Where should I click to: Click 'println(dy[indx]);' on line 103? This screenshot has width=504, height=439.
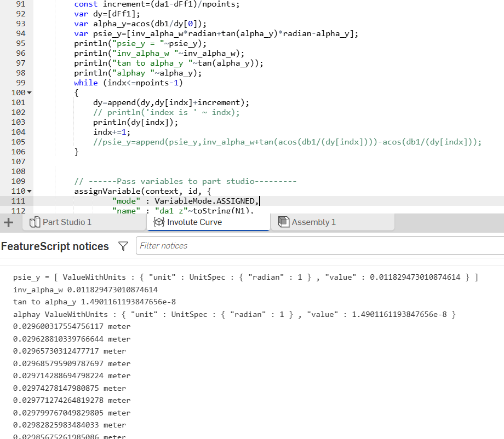point(135,123)
